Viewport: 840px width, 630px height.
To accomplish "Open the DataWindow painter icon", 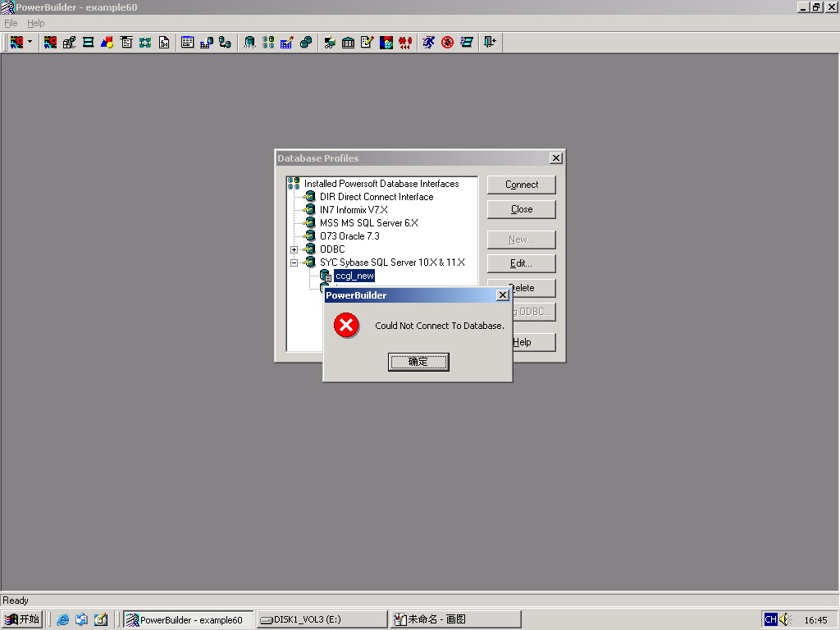I will [188, 43].
